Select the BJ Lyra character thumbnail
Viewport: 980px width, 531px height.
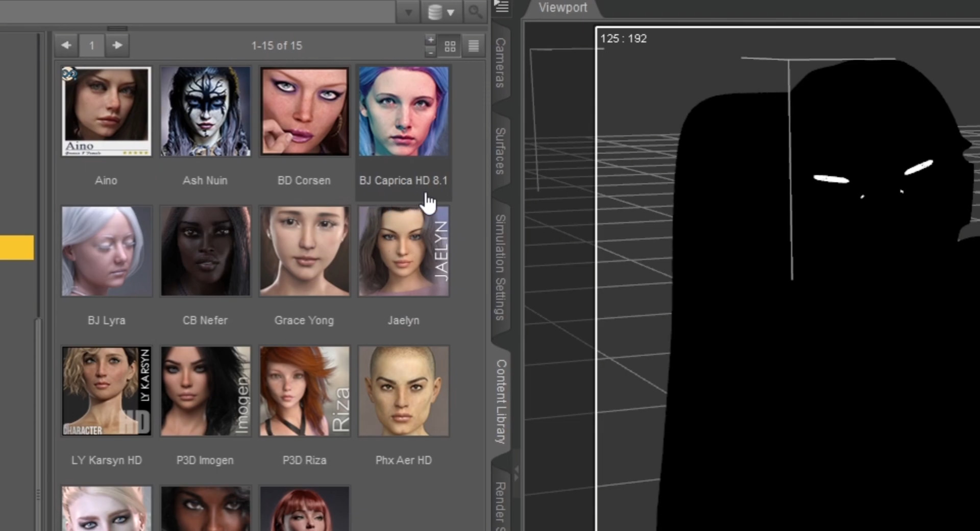[x=106, y=251]
